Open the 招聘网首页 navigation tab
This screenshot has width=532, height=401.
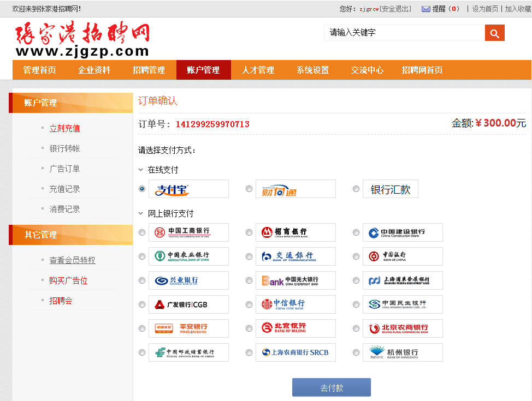point(422,70)
